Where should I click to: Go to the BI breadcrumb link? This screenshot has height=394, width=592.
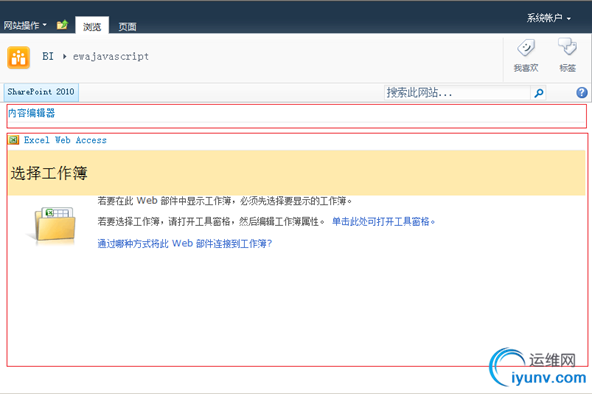48,57
